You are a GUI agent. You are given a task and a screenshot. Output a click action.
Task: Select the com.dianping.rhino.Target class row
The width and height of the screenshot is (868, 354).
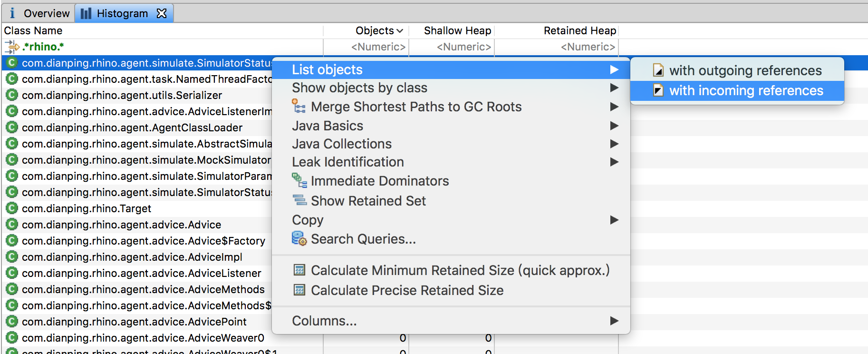(x=87, y=208)
